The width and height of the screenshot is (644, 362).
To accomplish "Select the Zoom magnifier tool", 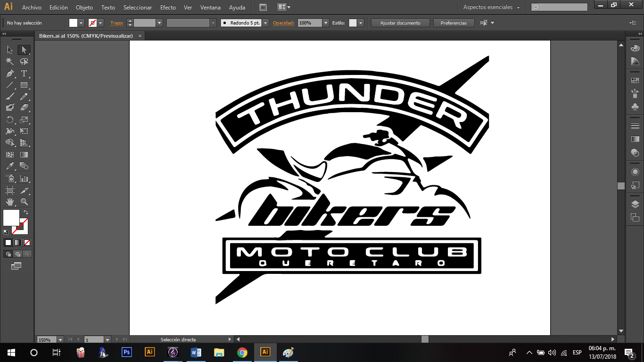I will coord(24,202).
